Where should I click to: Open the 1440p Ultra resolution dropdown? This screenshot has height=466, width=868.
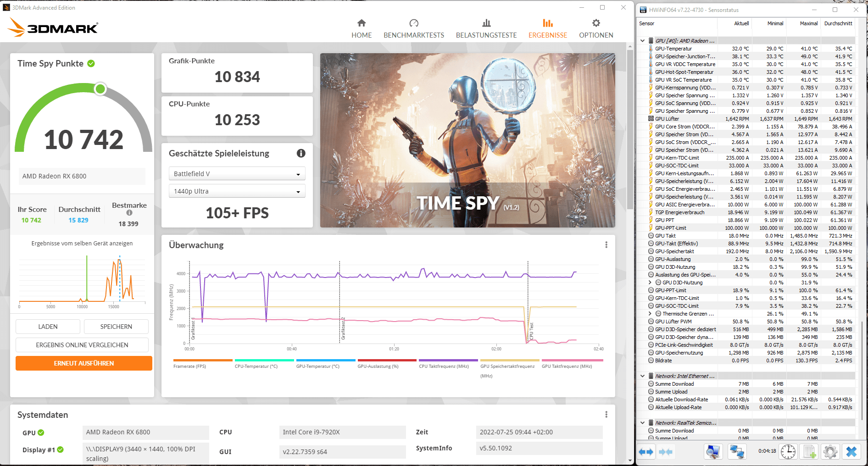[x=237, y=191]
